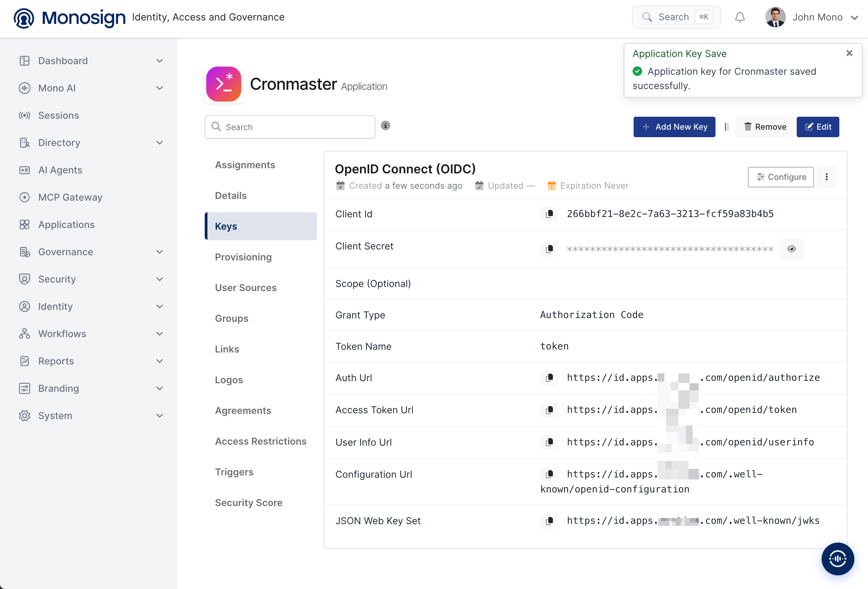
Task: Switch to the User Sources tab
Action: pos(245,288)
